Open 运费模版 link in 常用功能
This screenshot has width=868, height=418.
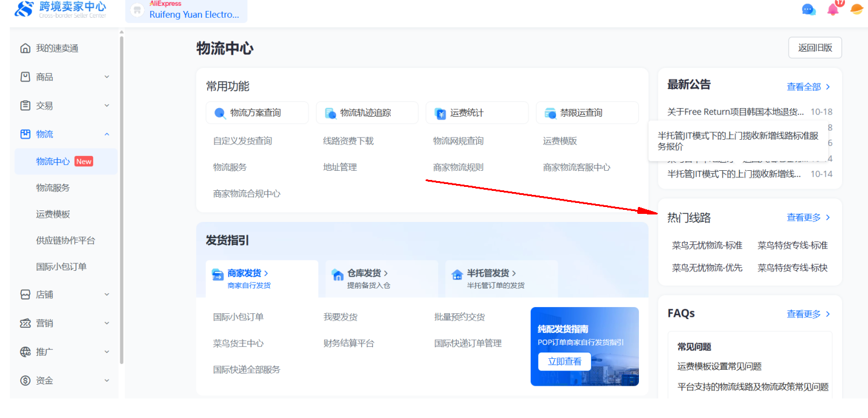560,141
